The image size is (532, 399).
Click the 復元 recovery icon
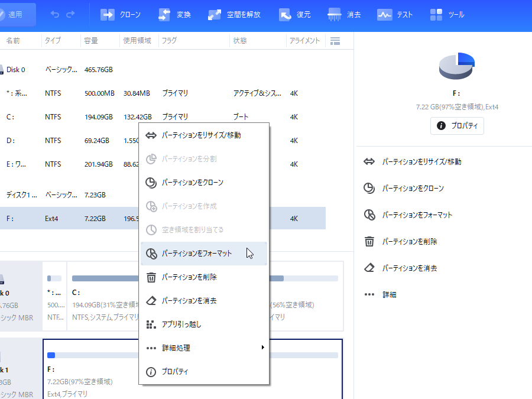point(286,15)
